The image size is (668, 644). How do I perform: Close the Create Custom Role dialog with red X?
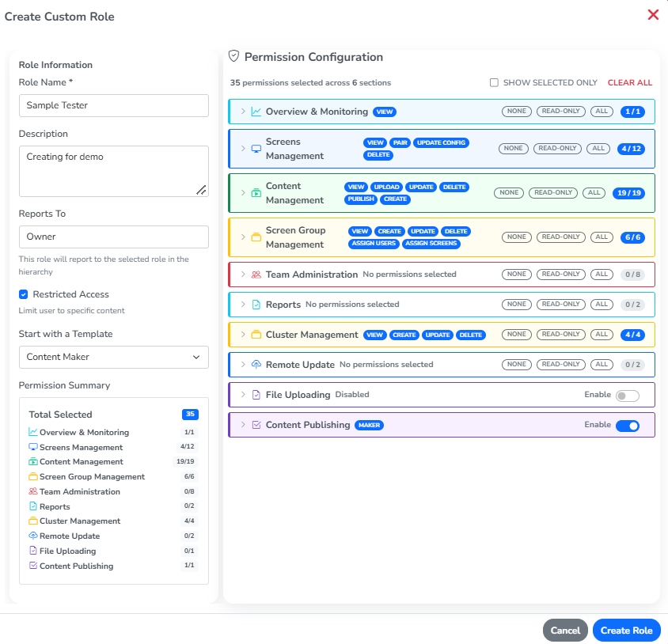pyautogui.click(x=653, y=15)
